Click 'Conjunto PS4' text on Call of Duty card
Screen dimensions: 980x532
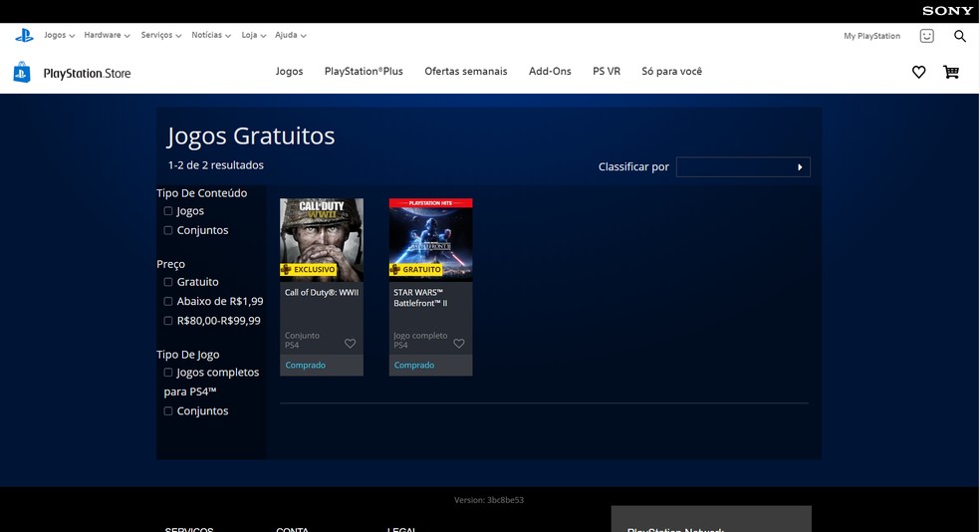click(302, 340)
